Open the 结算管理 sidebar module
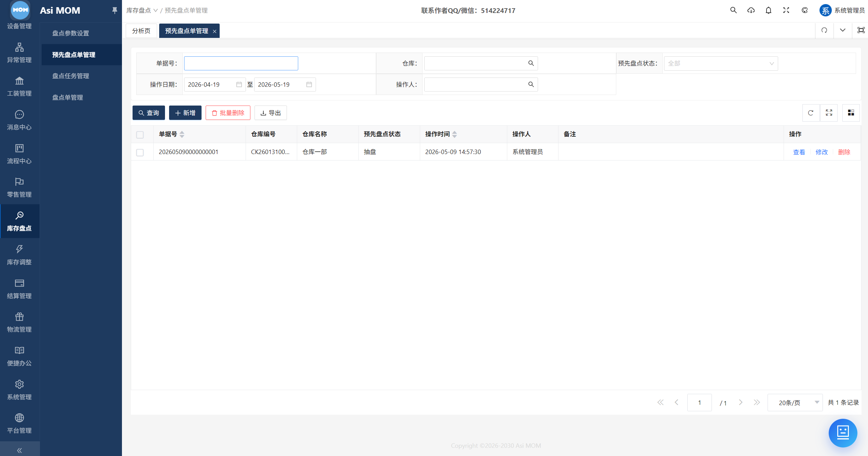 tap(19, 289)
